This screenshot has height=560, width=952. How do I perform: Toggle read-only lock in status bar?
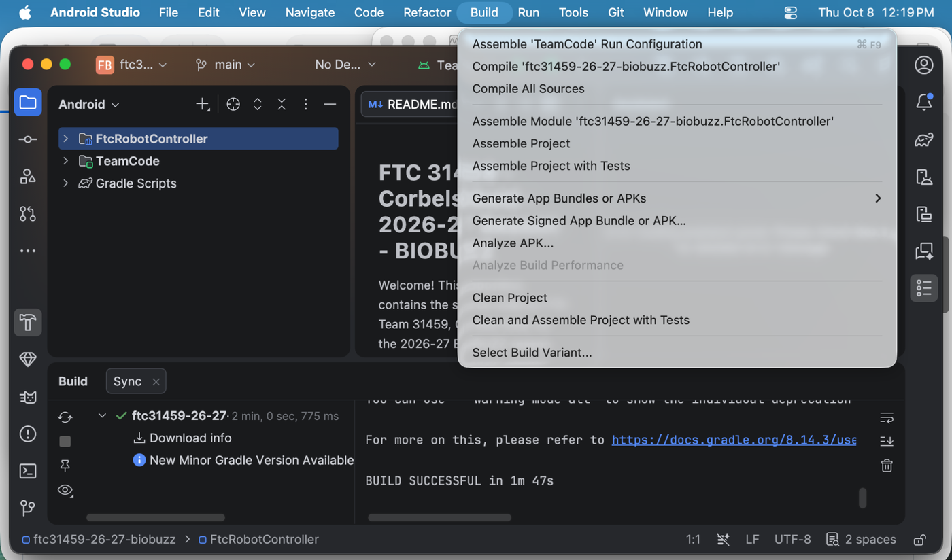click(919, 540)
